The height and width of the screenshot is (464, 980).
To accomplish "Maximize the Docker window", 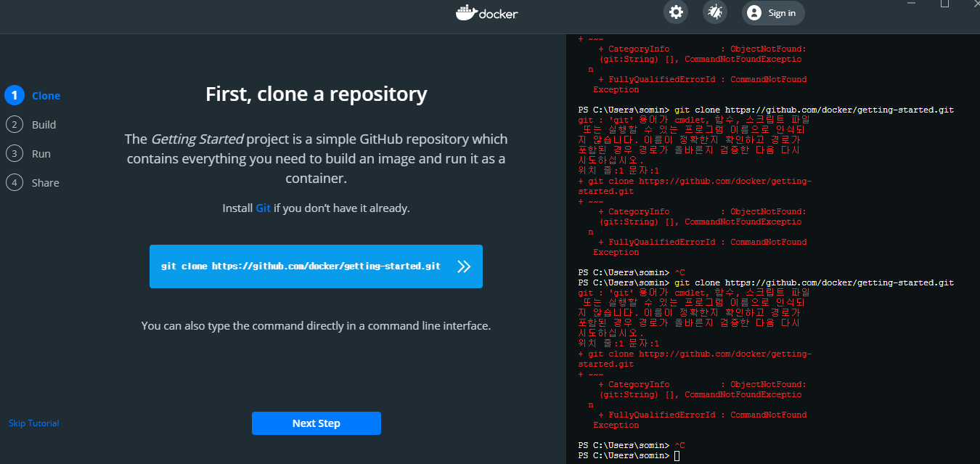I will click(944, 4).
